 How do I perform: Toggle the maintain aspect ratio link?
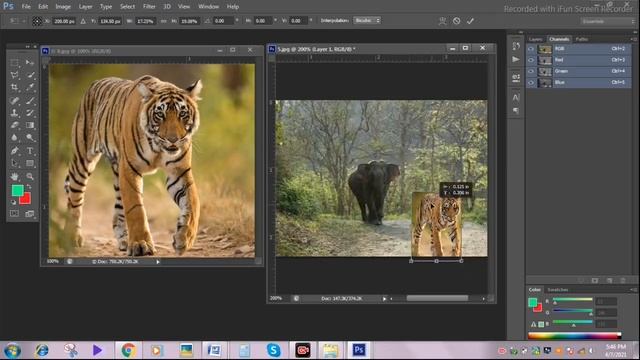coord(164,21)
